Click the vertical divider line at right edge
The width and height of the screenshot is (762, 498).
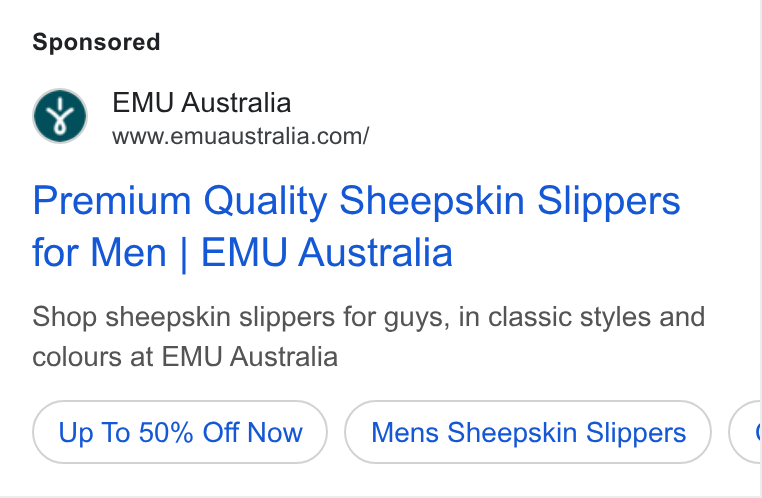pyautogui.click(x=760, y=249)
